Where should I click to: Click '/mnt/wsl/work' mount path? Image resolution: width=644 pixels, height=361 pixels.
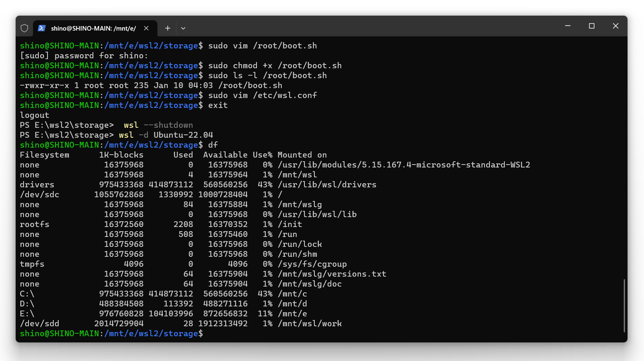pos(310,324)
